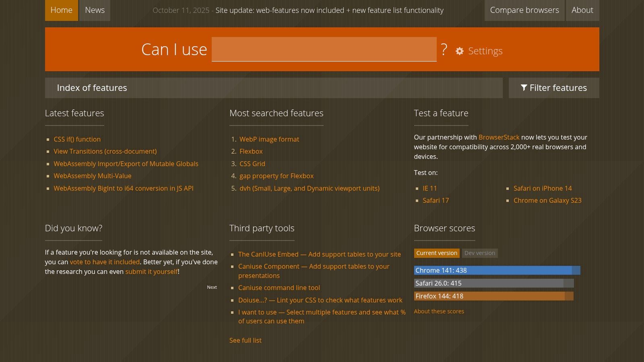Open the About page
Screen dimensions: 644x362
click(582, 10)
